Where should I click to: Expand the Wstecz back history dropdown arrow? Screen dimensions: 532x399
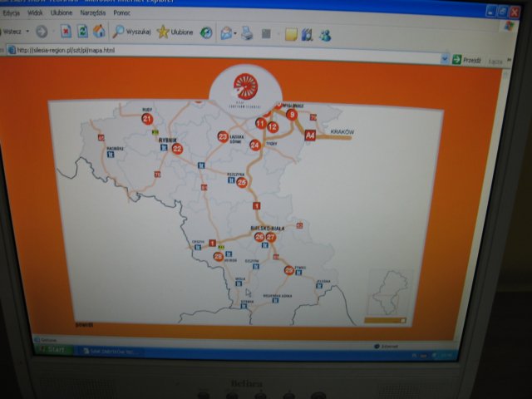[x=27, y=31]
